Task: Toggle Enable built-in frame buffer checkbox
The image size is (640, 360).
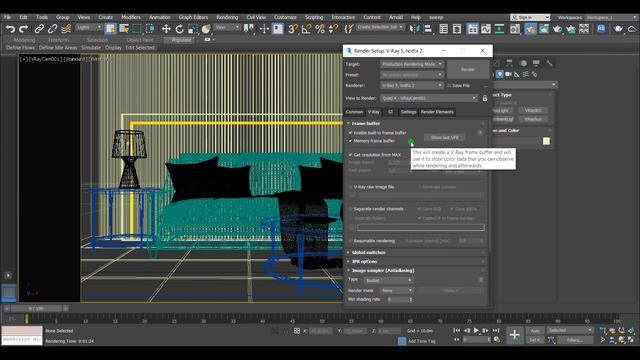Action: 350,133
